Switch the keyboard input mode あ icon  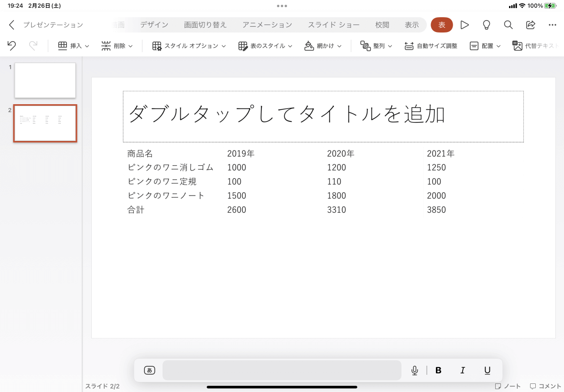[x=150, y=370]
